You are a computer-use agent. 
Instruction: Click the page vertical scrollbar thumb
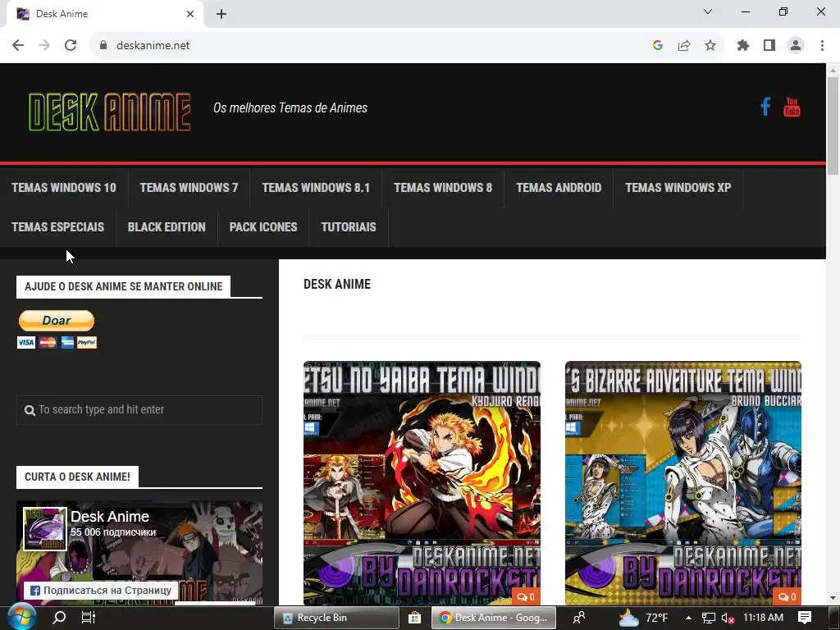click(x=833, y=126)
